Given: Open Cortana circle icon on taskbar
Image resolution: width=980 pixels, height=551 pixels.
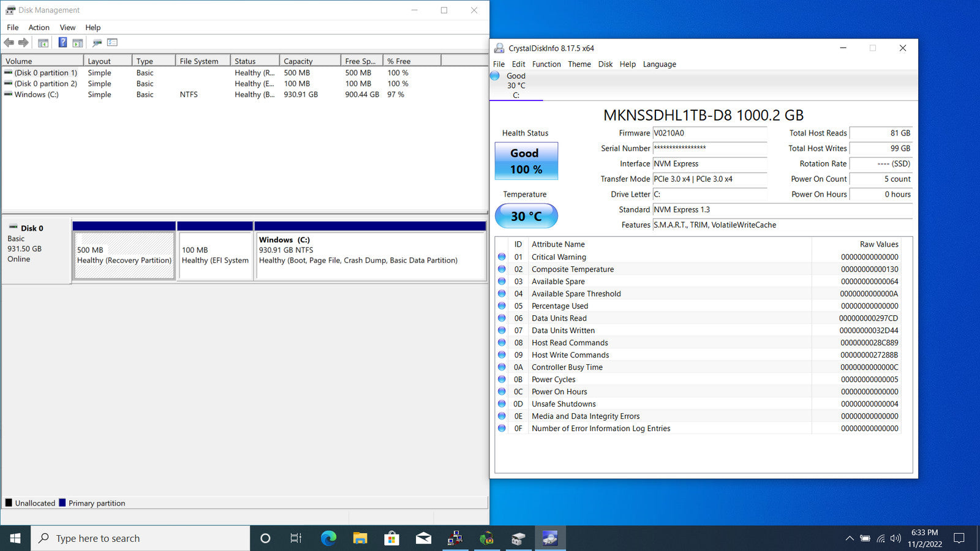Looking at the screenshot, I should click(265, 538).
